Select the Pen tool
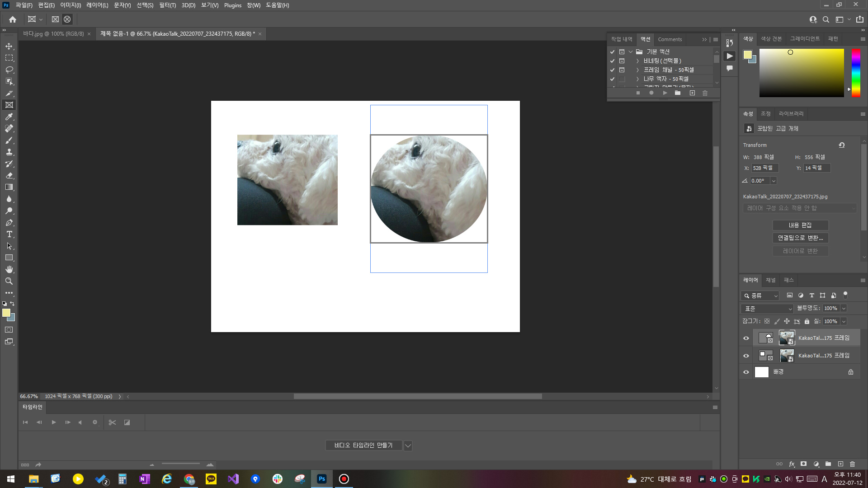 coord(9,223)
